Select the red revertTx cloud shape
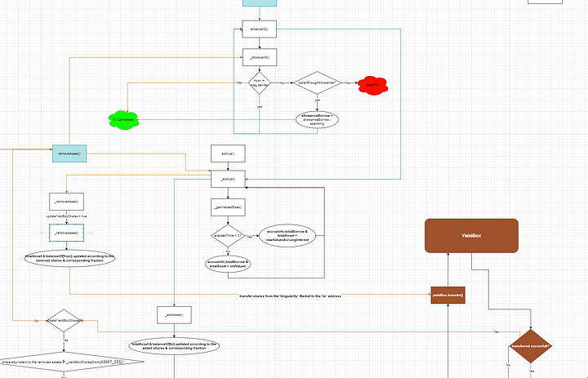588x378 pixels. pyautogui.click(x=372, y=84)
